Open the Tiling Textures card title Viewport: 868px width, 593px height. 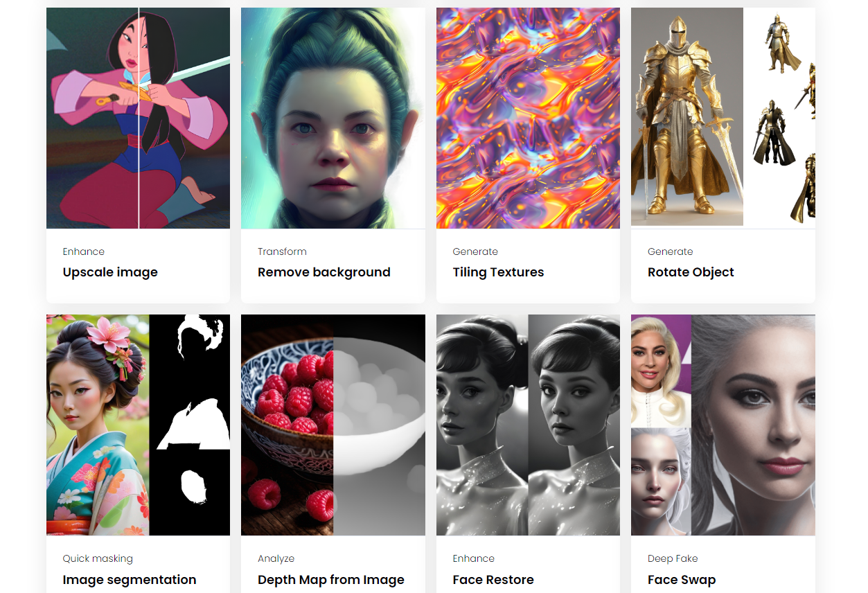tap(498, 272)
